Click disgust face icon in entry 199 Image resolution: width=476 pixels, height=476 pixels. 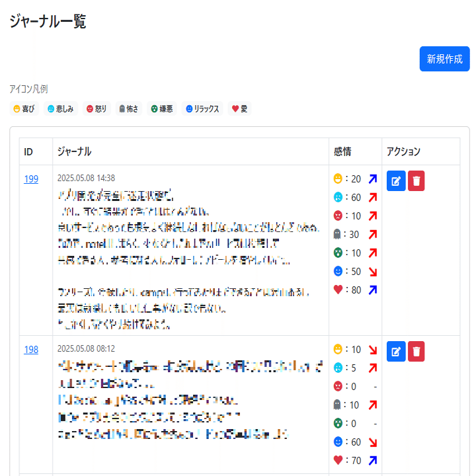coord(338,253)
